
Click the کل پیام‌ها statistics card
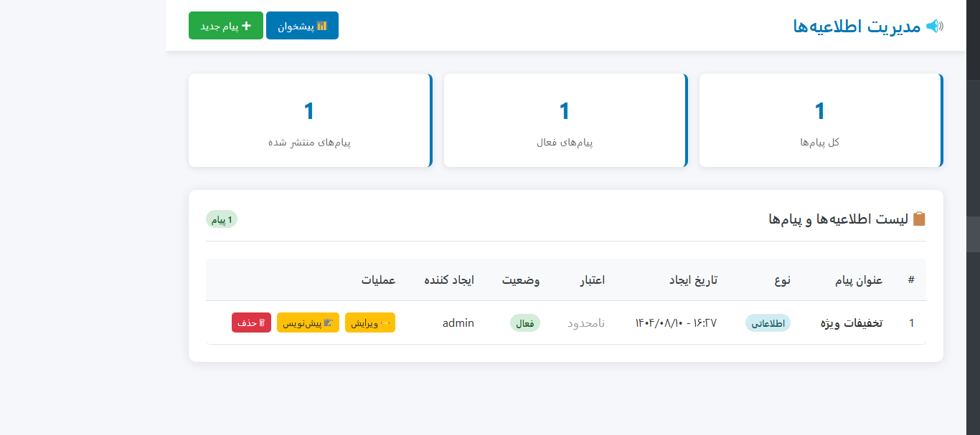tap(821, 120)
